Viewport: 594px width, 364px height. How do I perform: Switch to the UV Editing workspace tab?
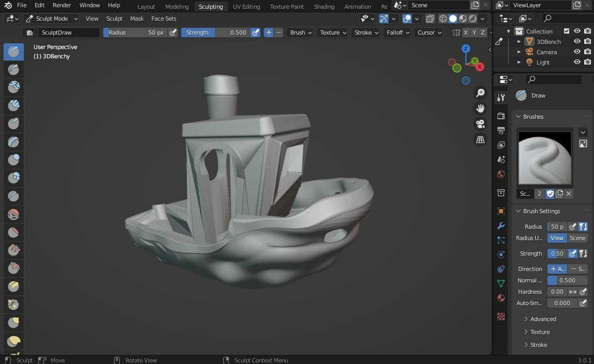(x=246, y=7)
